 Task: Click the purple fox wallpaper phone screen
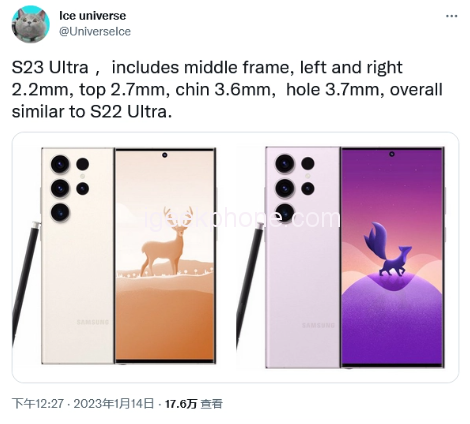tap(392, 257)
